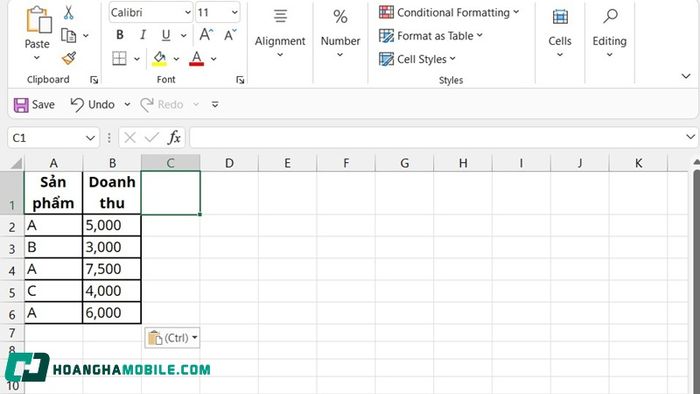
Task: Open the Conditional Formatting menu
Action: click(449, 12)
